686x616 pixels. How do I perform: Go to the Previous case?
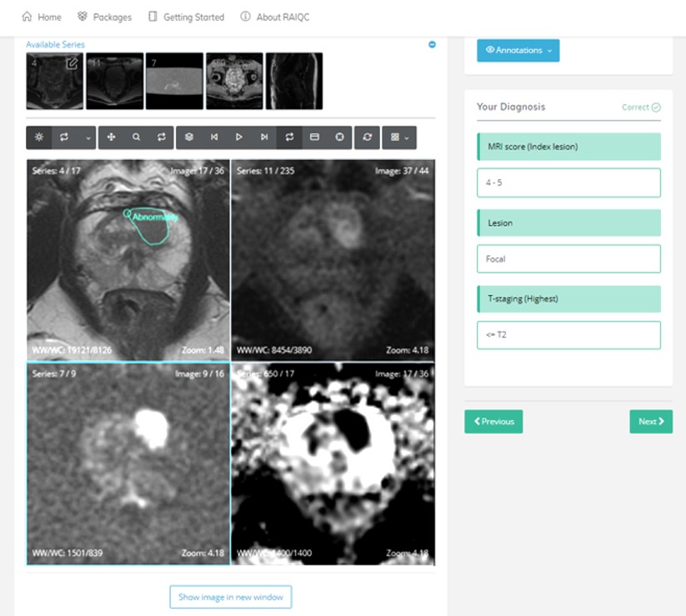click(493, 422)
